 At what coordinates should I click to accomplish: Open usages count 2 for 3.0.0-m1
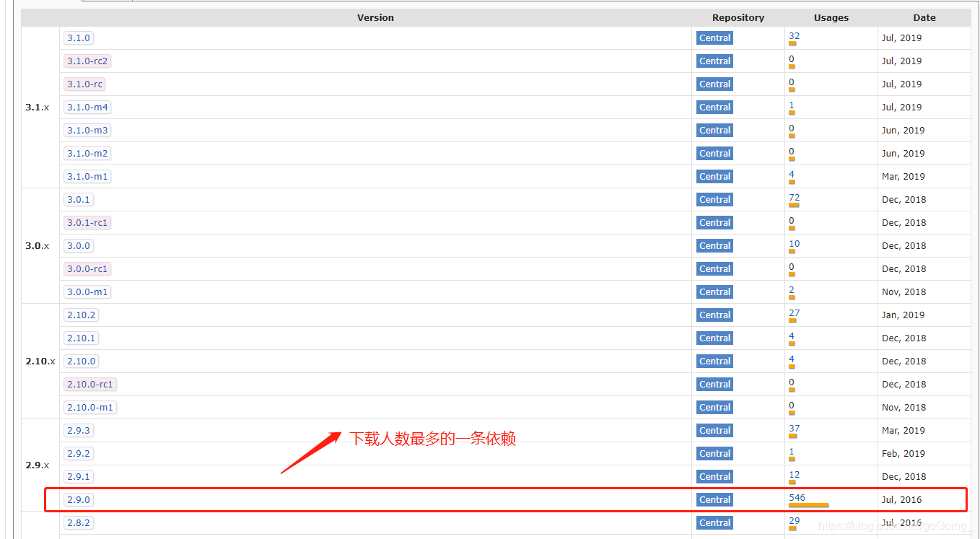[792, 290]
